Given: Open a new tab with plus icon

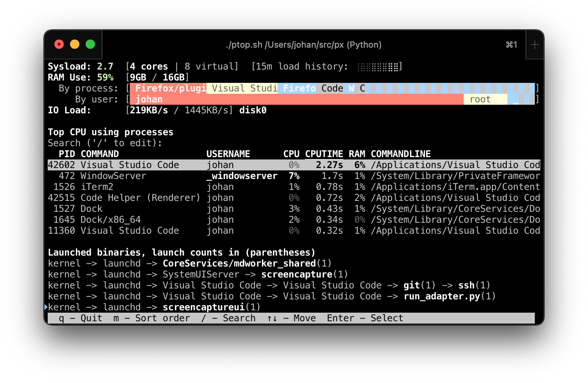Looking at the screenshot, I should coord(534,45).
